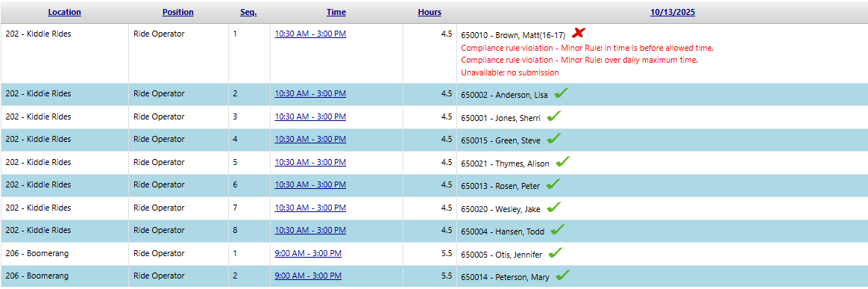Click the green checkmark next to Rosen, Peter

[x=553, y=184]
